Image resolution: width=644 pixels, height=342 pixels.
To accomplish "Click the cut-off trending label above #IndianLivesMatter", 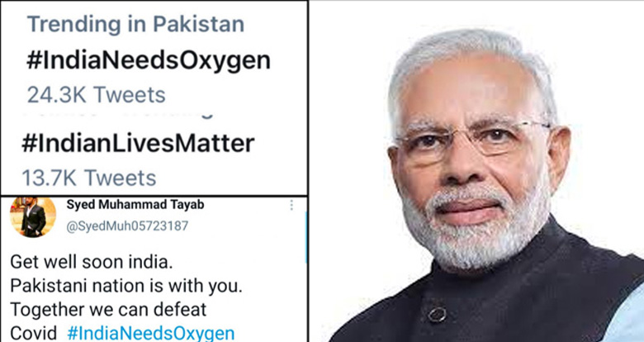I will (119, 114).
